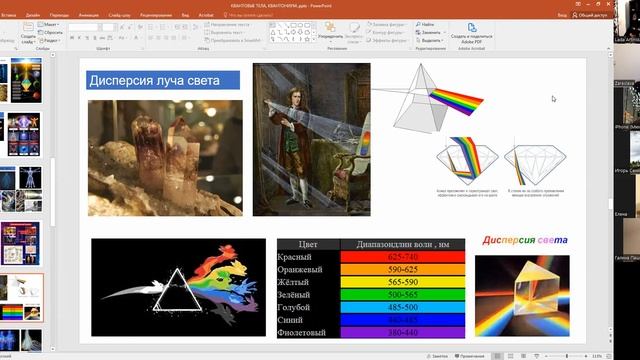The height and width of the screenshot is (360, 640).
Task: Click the clear formatting icon
Action: [140, 27]
